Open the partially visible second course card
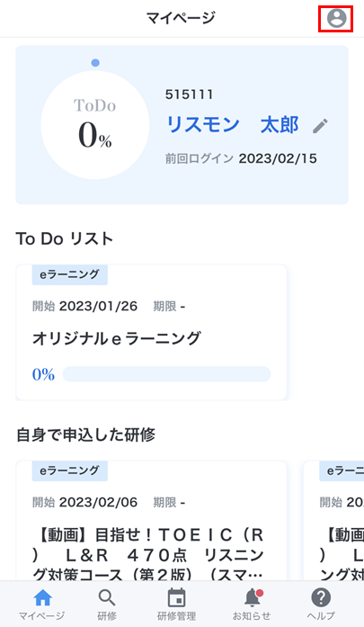 pos(333,521)
